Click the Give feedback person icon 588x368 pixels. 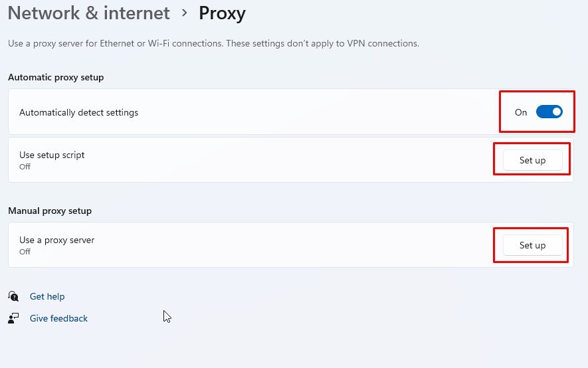point(13,318)
